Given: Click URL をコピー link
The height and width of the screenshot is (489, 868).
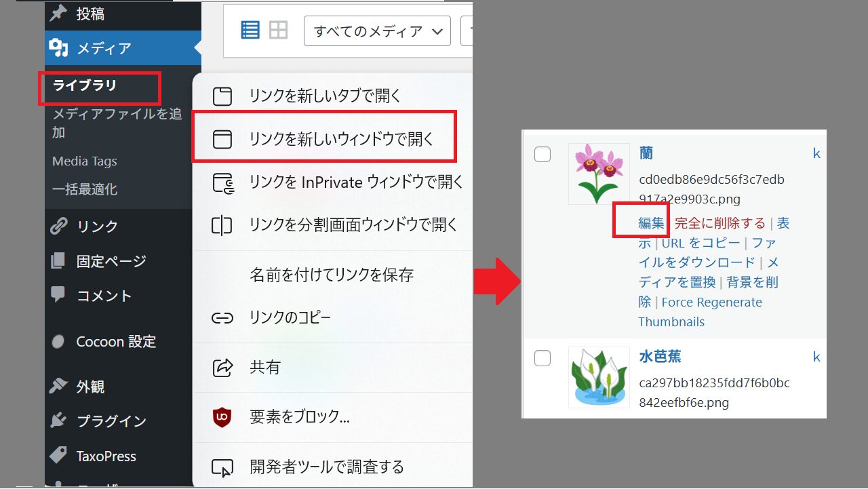Looking at the screenshot, I should tap(701, 243).
